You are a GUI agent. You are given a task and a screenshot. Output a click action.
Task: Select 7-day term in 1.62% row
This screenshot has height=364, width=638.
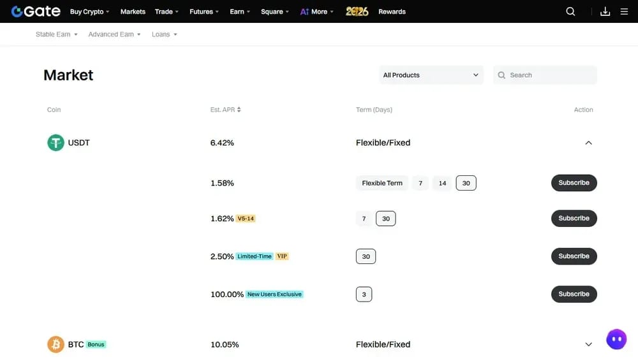coord(364,219)
